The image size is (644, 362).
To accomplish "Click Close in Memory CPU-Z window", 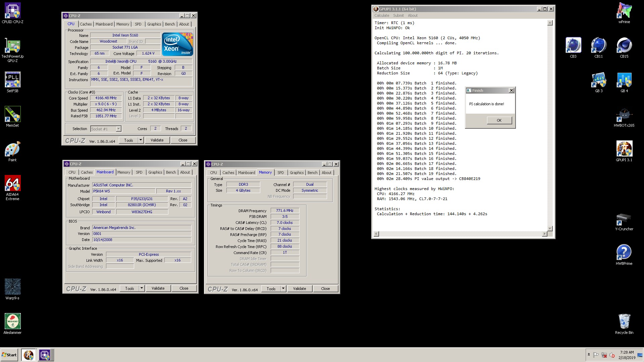I will (x=325, y=289).
